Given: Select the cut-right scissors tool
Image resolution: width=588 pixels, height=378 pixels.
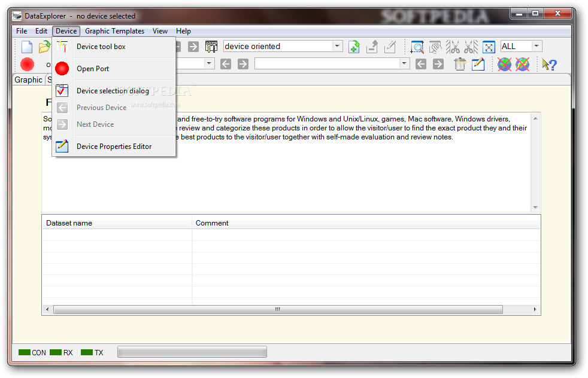Looking at the screenshot, I should (x=471, y=47).
